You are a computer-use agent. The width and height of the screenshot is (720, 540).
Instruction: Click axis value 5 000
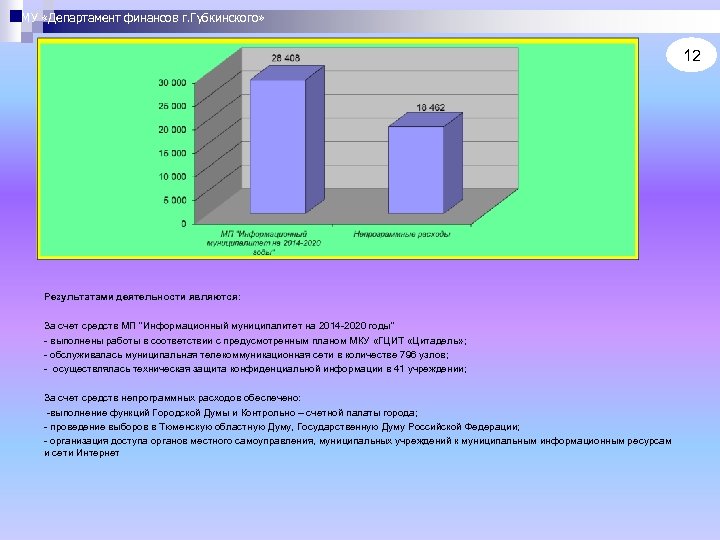[175, 200]
